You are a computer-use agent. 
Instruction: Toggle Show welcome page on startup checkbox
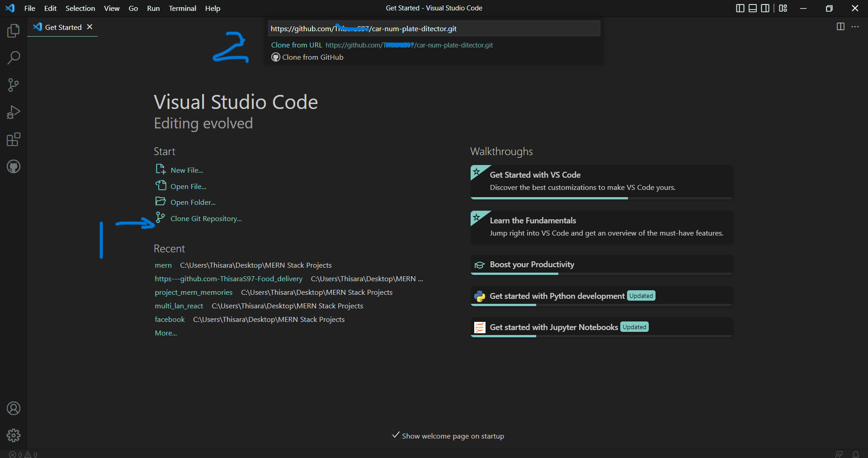(396, 435)
